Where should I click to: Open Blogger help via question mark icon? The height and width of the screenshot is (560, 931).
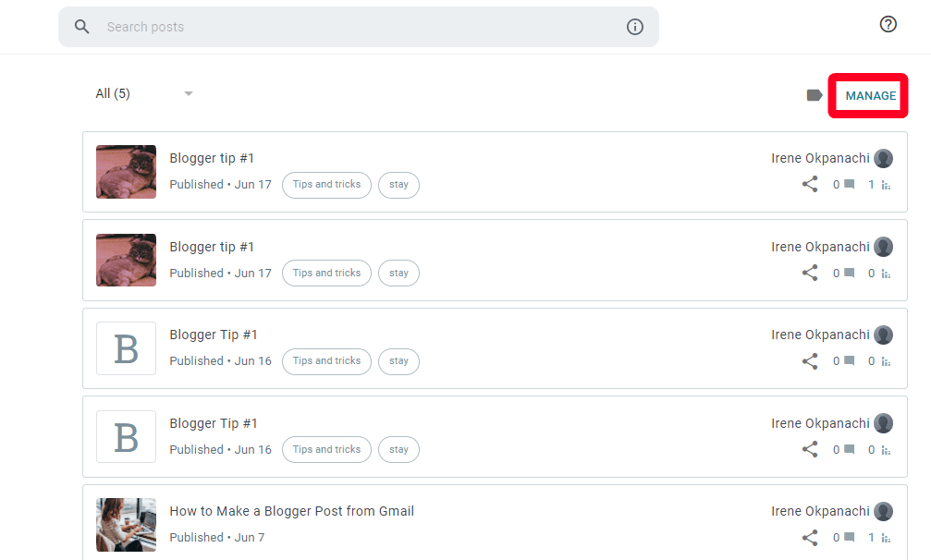click(888, 24)
